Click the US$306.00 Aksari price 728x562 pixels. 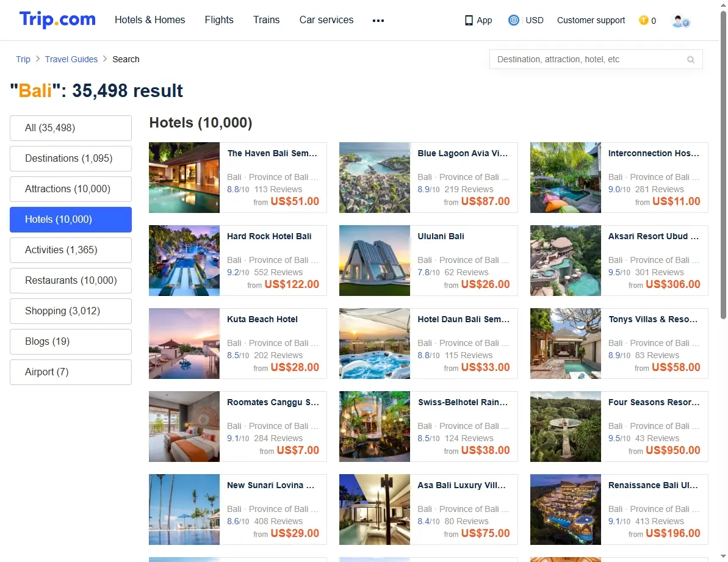coord(672,284)
